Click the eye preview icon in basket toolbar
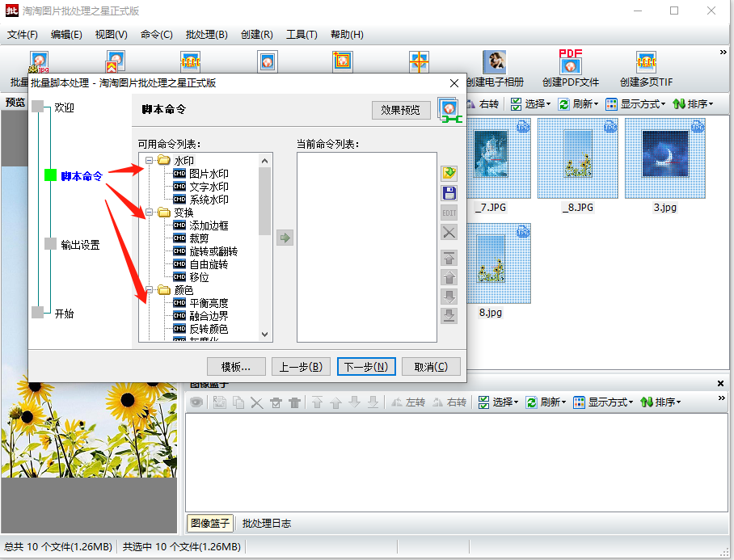Image resolution: width=734 pixels, height=560 pixels. tap(196, 402)
